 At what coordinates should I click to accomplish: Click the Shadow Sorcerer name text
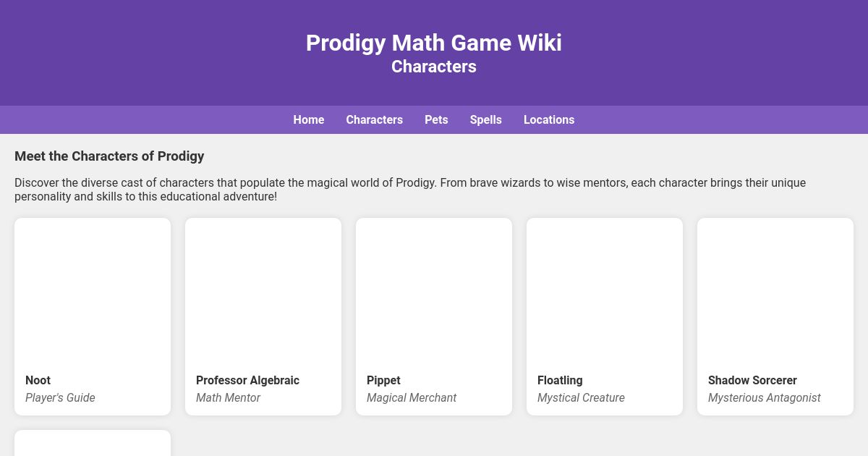pyautogui.click(x=752, y=380)
